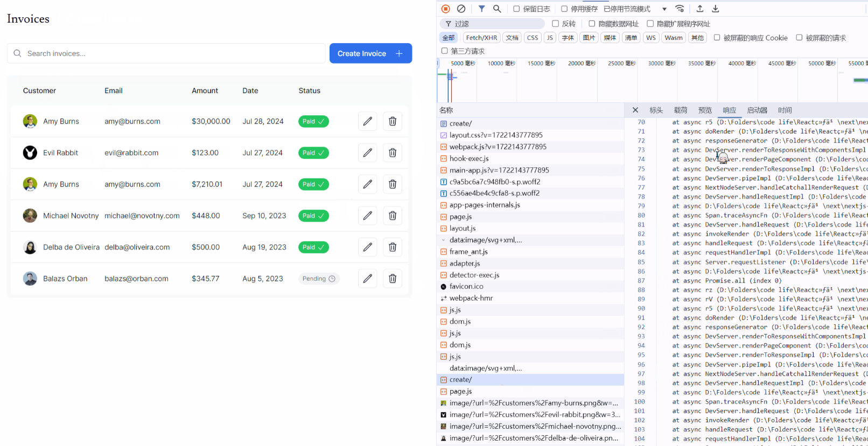
Task: Select the app-pages-internals.js request
Action: 530,205
